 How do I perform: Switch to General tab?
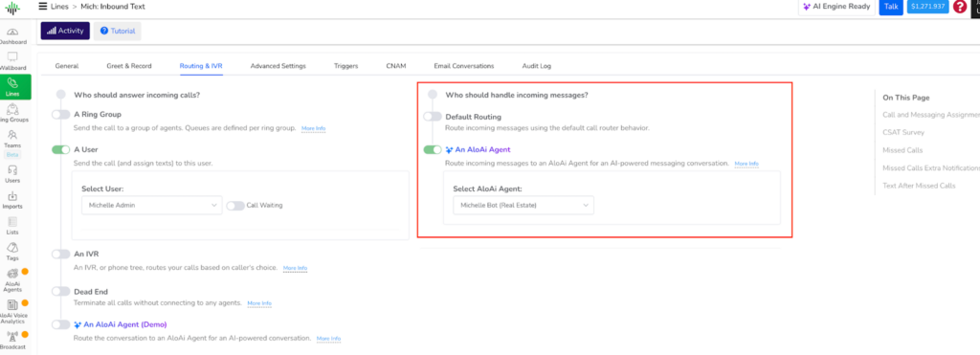(67, 66)
